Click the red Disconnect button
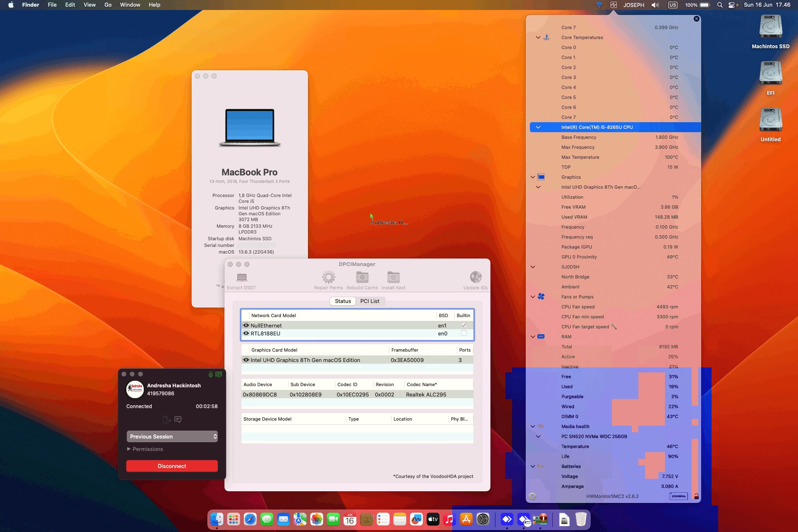The height and width of the screenshot is (532, 798). (x=172, y=466)
